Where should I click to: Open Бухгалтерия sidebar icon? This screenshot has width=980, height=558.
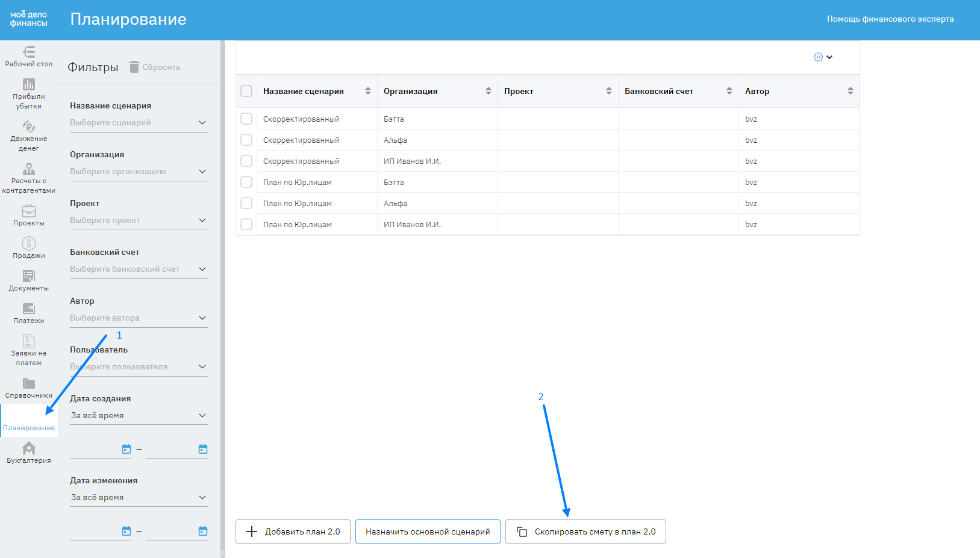pos(29,448)
